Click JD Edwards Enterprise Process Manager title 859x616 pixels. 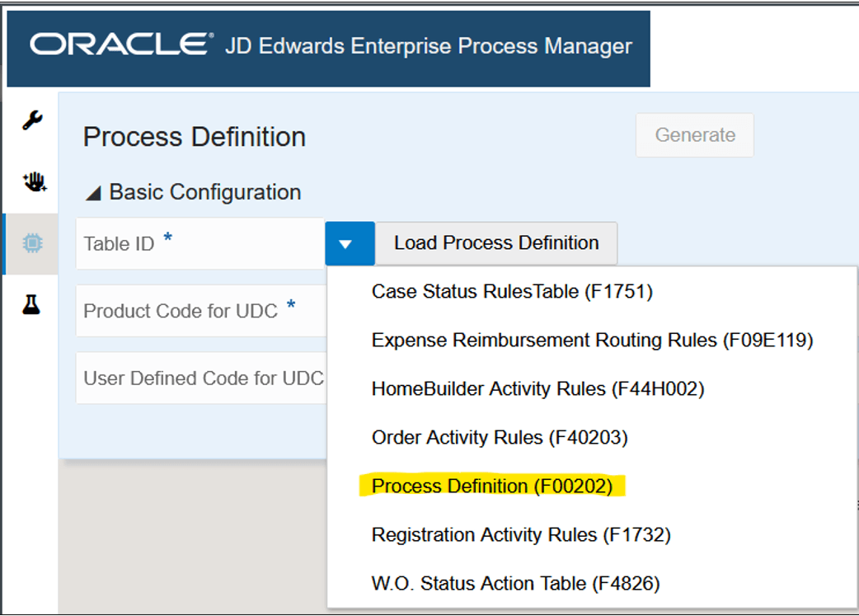click(x=429, y=46)
